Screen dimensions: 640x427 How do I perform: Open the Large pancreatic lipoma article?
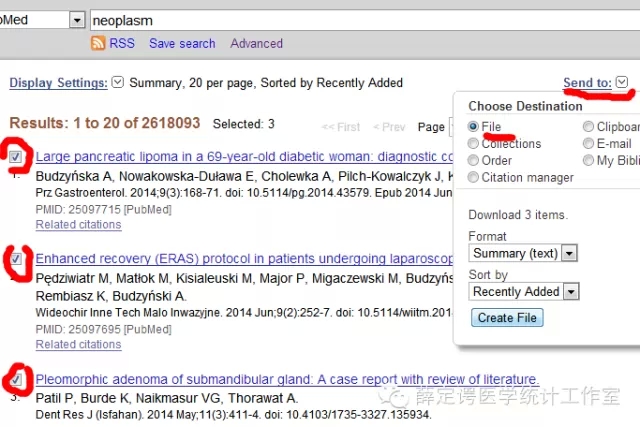click(x=244, y=156)
